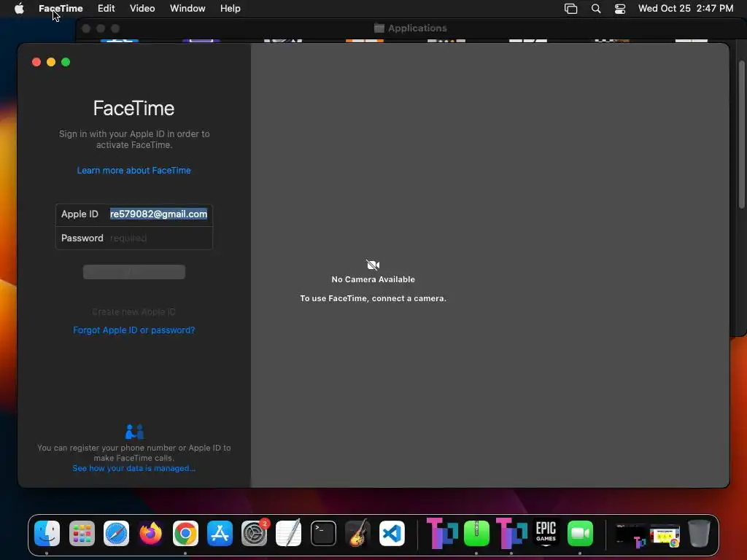Click Forgot Apple ID or password link

[134, 330]
